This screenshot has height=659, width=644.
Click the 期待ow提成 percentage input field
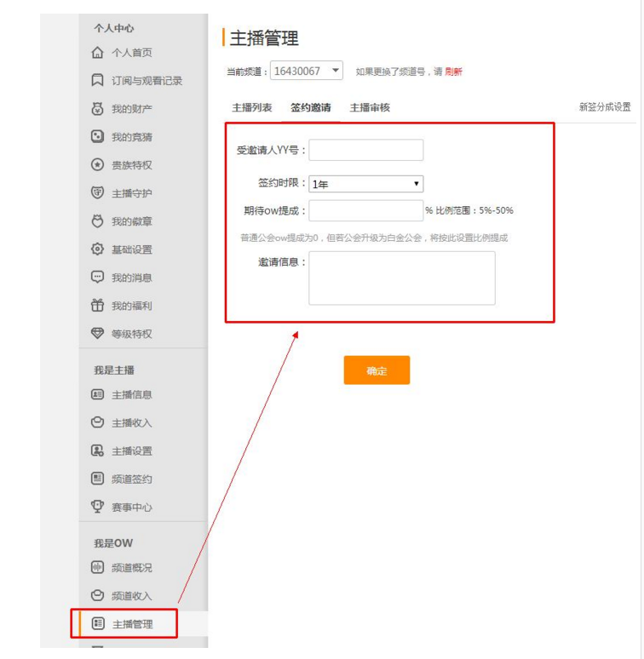pos(365,210)
